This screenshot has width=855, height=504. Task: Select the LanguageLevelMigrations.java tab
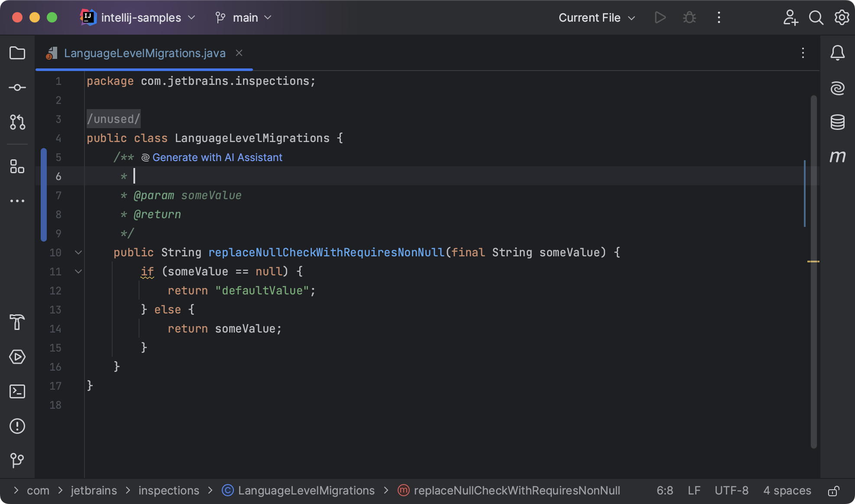coord(144,53)
